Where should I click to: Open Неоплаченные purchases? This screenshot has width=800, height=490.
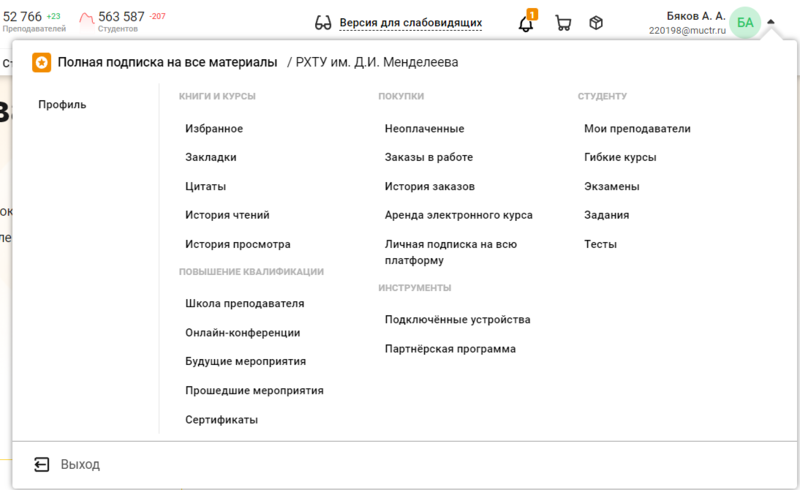(x=424, y=129)
